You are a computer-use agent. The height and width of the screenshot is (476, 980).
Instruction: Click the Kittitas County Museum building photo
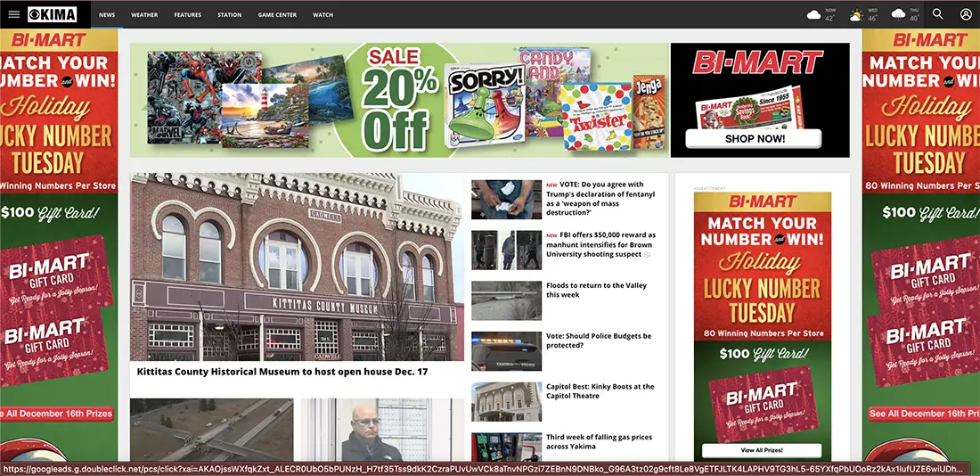point(297,267)
